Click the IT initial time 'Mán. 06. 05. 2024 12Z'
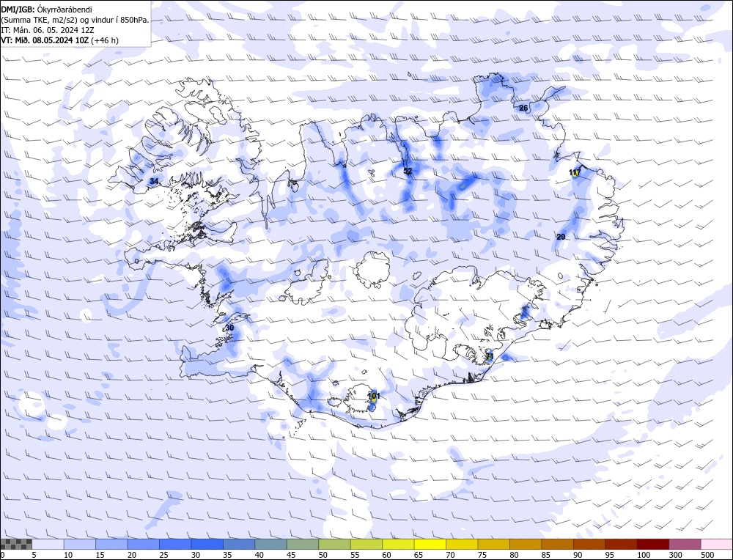This screenshot has height=560, width=733. coord(47,30)
